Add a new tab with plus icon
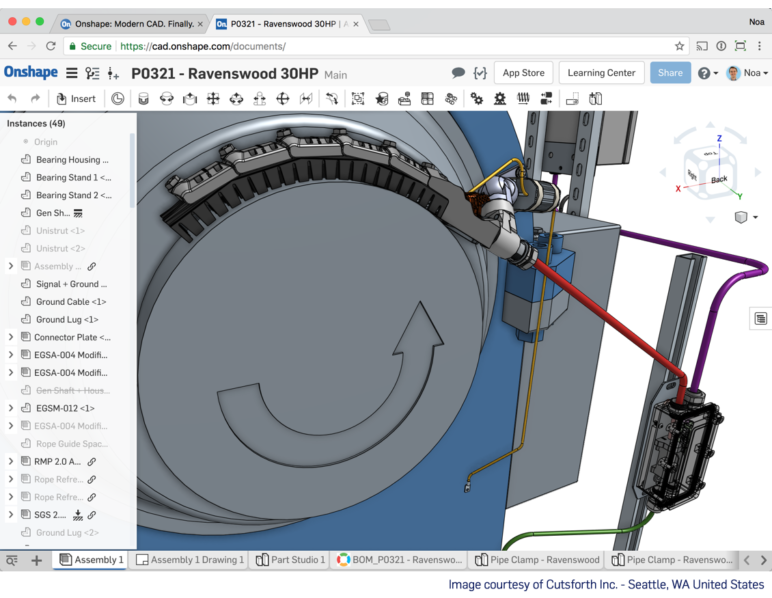Viewport: 772px width, 598px height. (x=36, y=560)
